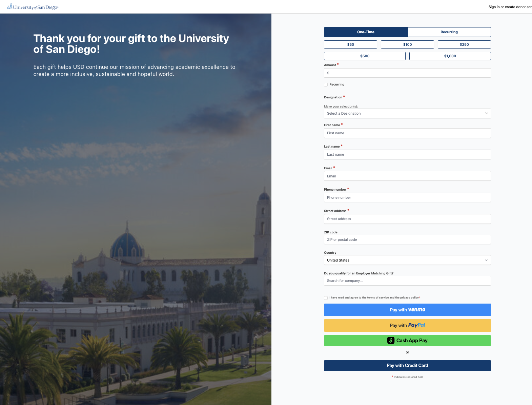Click Pay with Credit Card button

(x=407, y=366)
